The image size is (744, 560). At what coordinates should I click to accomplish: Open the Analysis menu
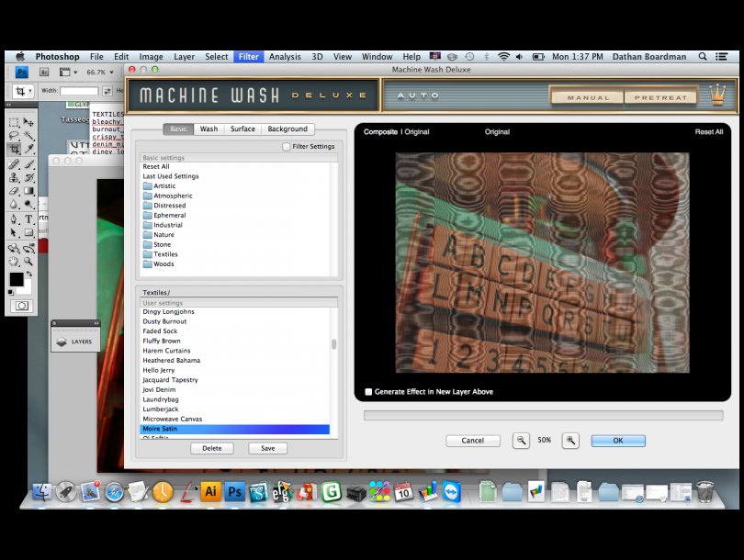pyautogui.click(x=285, y=56)
